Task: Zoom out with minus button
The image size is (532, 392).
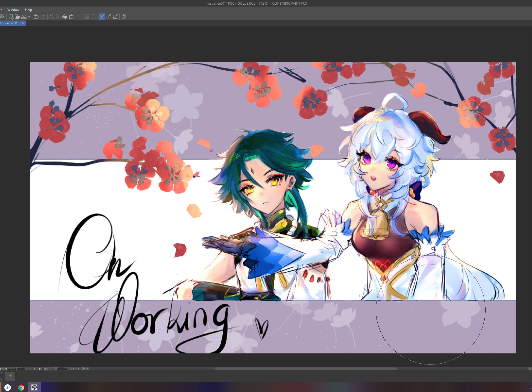Action: [x=29, y=369]
